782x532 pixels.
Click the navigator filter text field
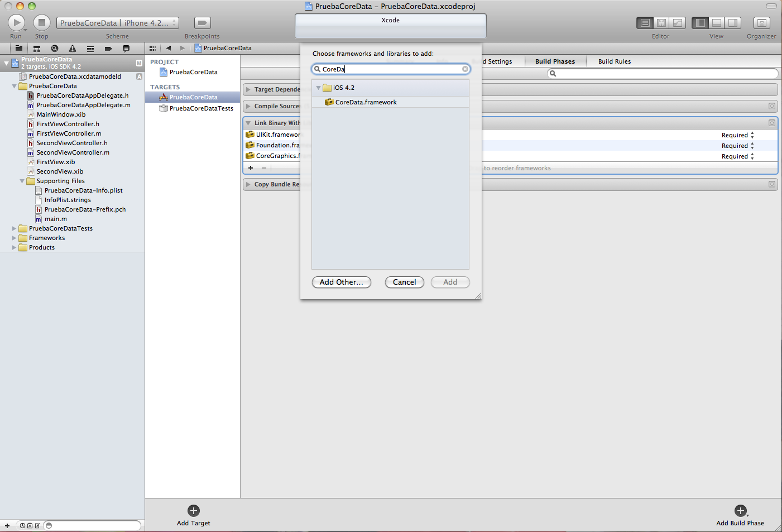[x=92, y=526]
